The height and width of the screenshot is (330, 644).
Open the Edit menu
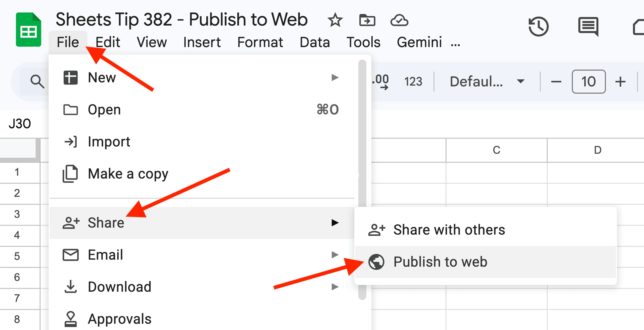coord(108,42)
